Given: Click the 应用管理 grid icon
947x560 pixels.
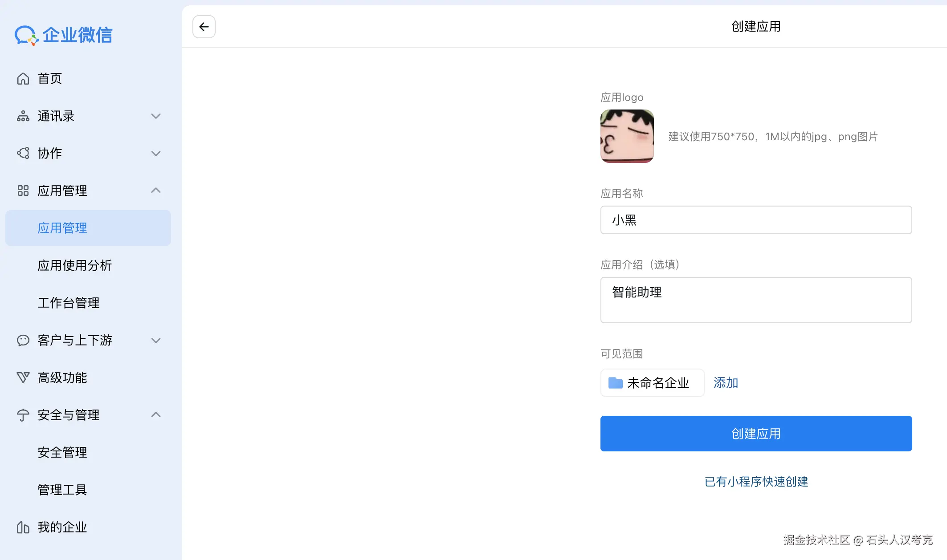Looking at the screenshot, I should (x=23, y=191).
